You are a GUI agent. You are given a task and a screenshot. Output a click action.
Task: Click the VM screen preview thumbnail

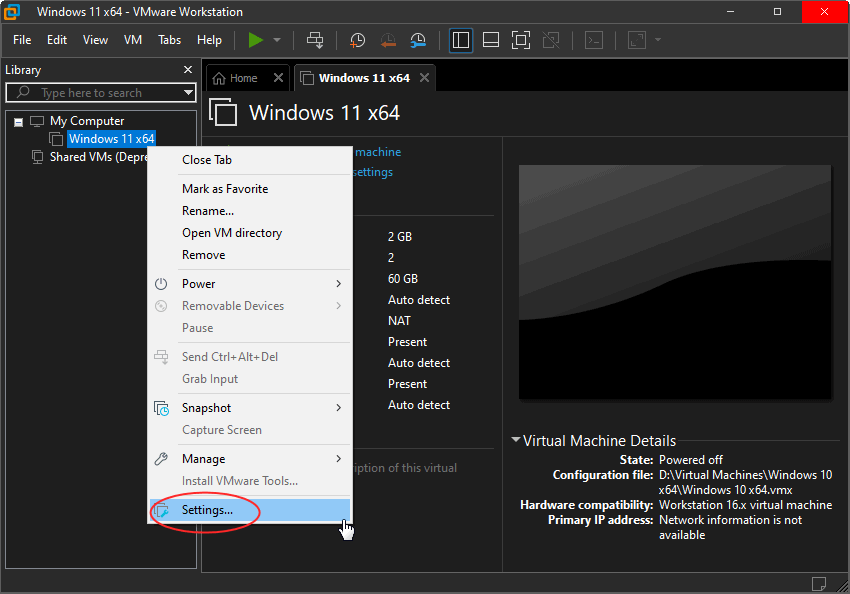pyautogui.click(x=675, y=283)
